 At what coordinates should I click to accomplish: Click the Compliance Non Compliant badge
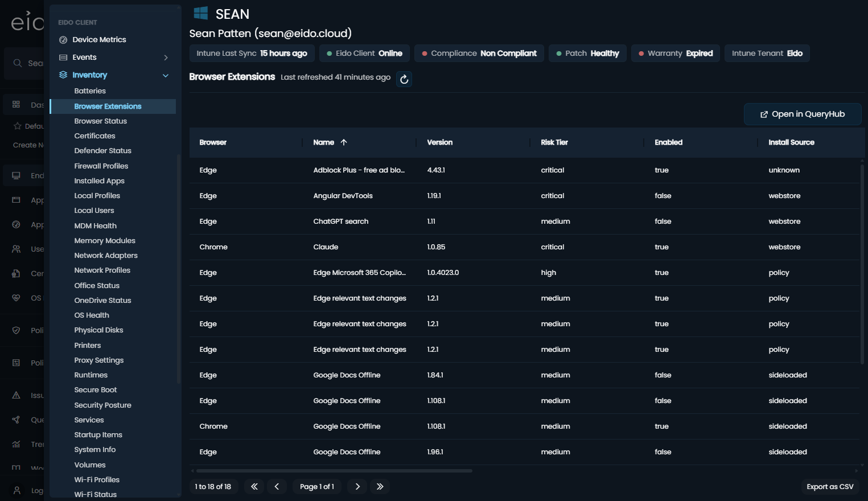479,54
